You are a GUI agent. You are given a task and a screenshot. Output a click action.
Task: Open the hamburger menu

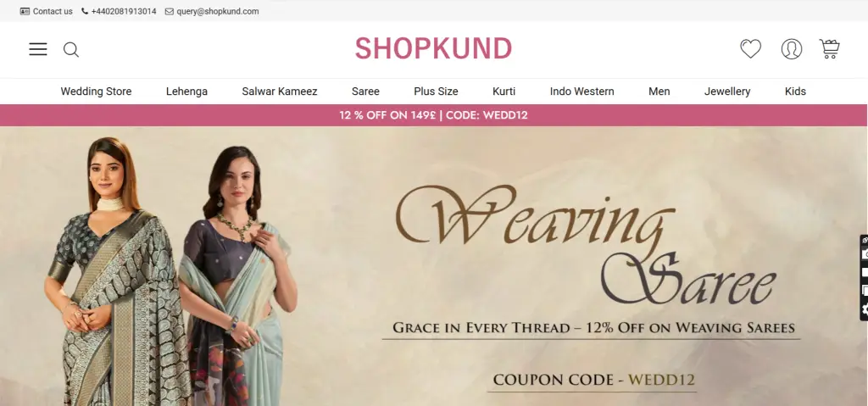point(38,49)
